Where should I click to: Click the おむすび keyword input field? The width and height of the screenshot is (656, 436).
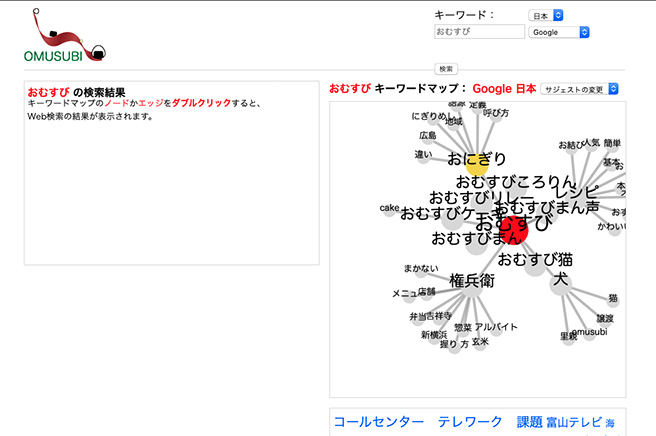[x=479, y=31]
